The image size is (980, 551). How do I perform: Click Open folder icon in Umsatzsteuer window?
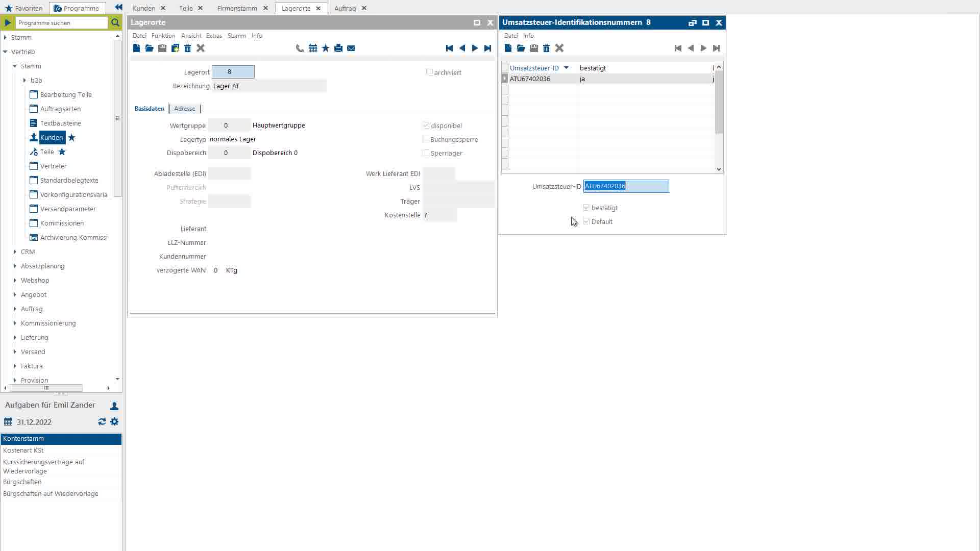[x=521, y=48]
